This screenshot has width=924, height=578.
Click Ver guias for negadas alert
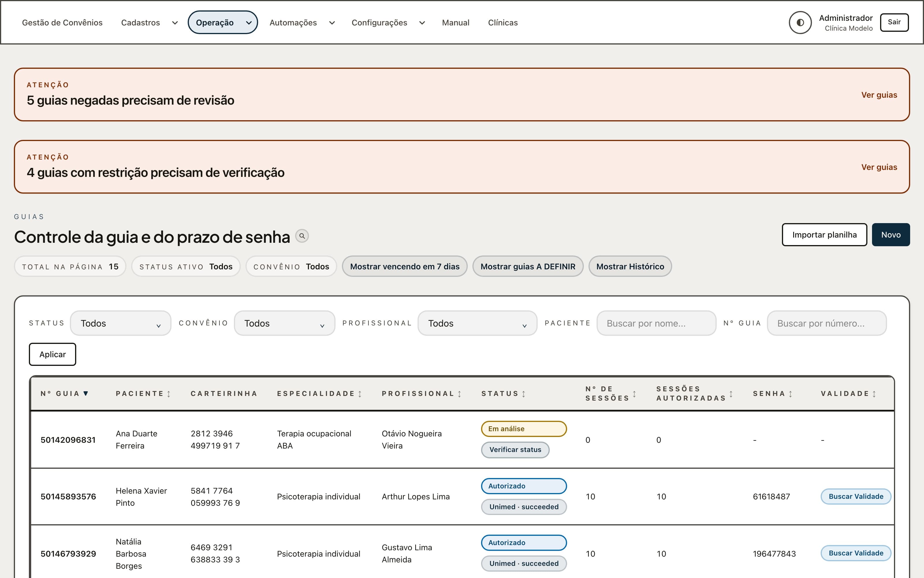pos(879,95)
